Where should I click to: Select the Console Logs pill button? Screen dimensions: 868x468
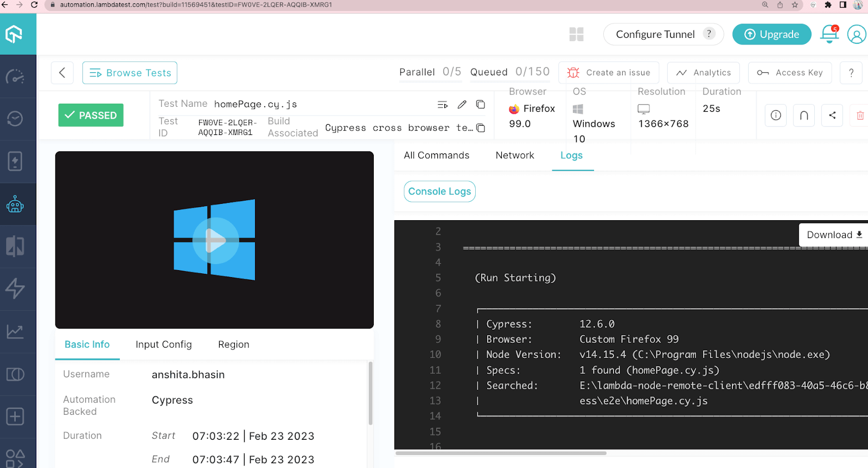[x=439, y=191]
